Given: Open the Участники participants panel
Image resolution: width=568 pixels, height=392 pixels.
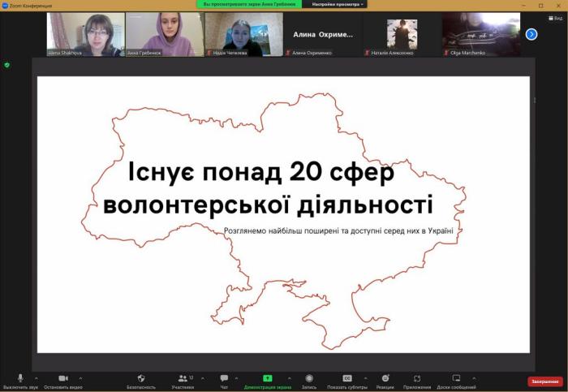Looking at the screenshot, I should tap(183, 379).
